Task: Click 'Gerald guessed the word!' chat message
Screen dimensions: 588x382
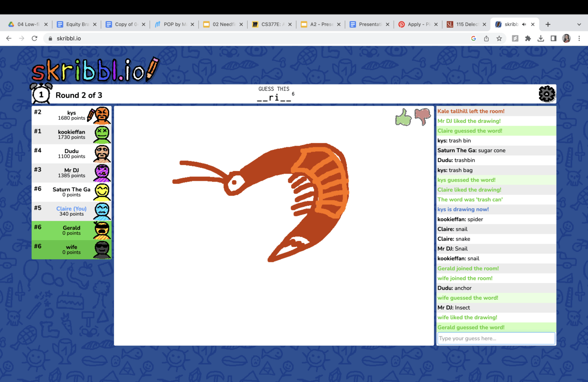Action: (x=471, y=327)
